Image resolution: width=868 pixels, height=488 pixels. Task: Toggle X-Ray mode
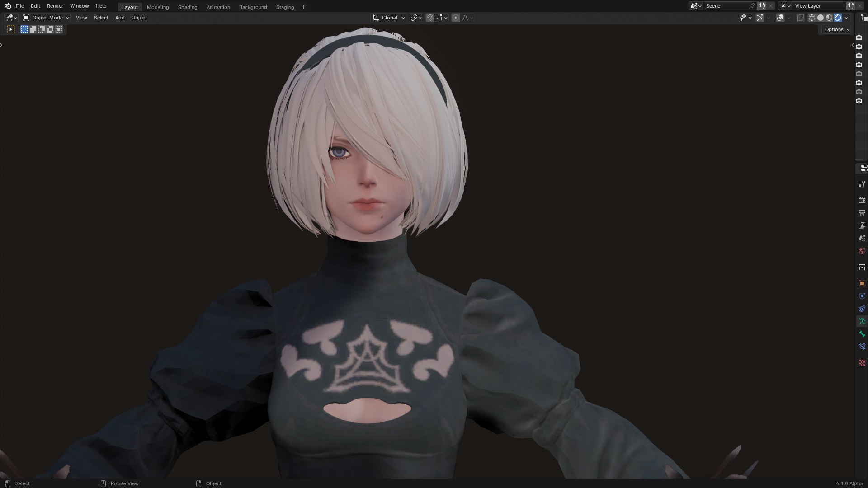point(800,18)
